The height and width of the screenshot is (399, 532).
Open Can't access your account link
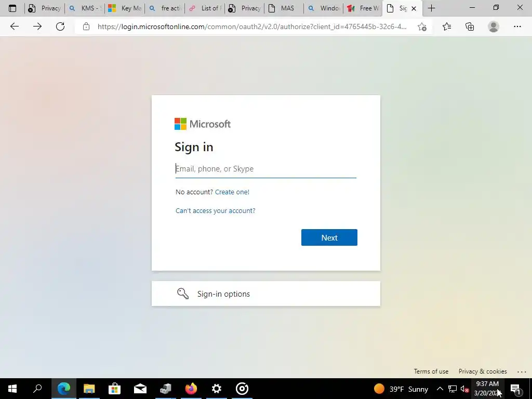tap(216, 211)
